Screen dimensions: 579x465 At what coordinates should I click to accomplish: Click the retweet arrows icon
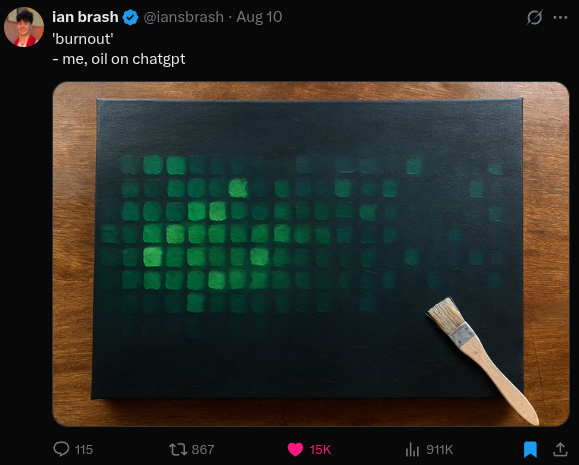(x=178, y=449)
